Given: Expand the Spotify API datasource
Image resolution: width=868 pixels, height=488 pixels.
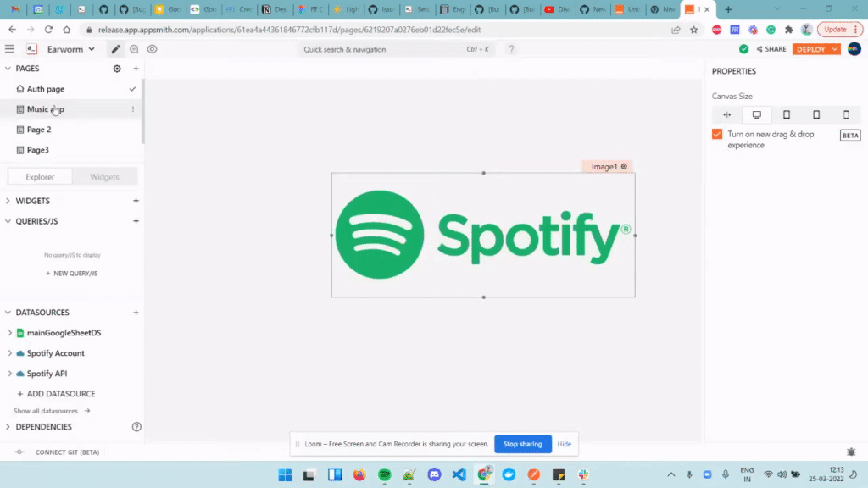Looking at the screenshot, I should click(x=9, y=374).
